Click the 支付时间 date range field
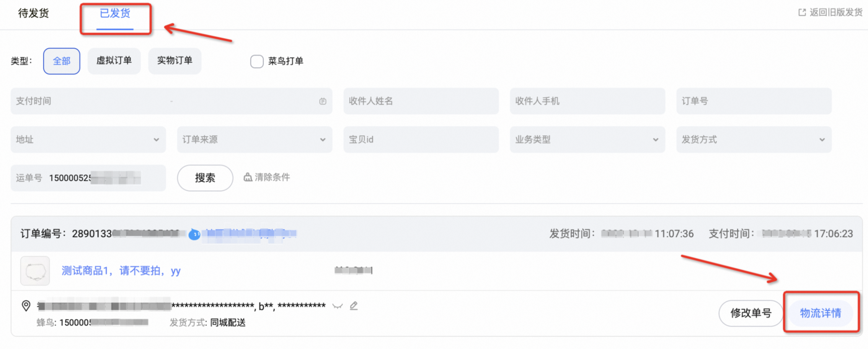868x349 pixels. coord(171,101)
